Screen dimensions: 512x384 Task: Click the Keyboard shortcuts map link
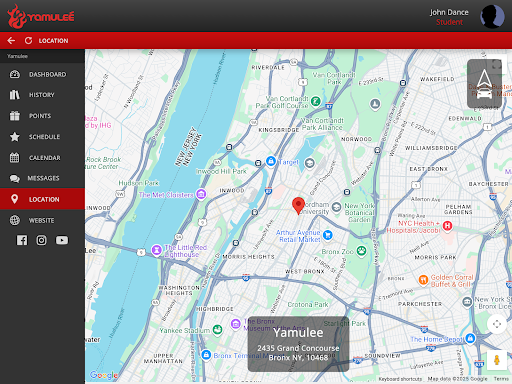400,379
